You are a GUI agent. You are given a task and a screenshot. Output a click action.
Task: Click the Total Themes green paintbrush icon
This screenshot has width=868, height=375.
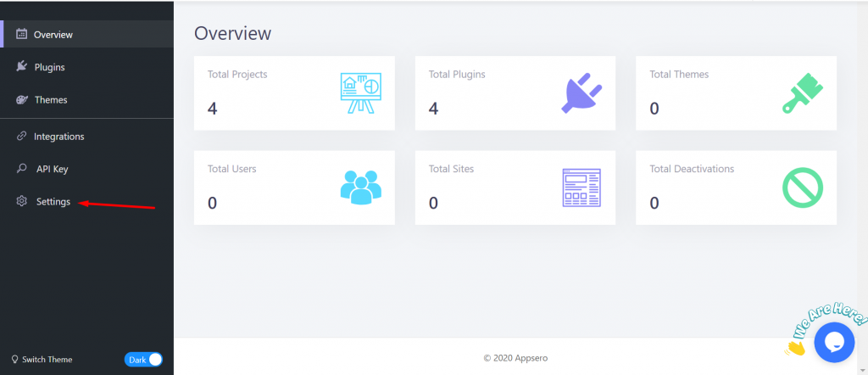point(803,93)
